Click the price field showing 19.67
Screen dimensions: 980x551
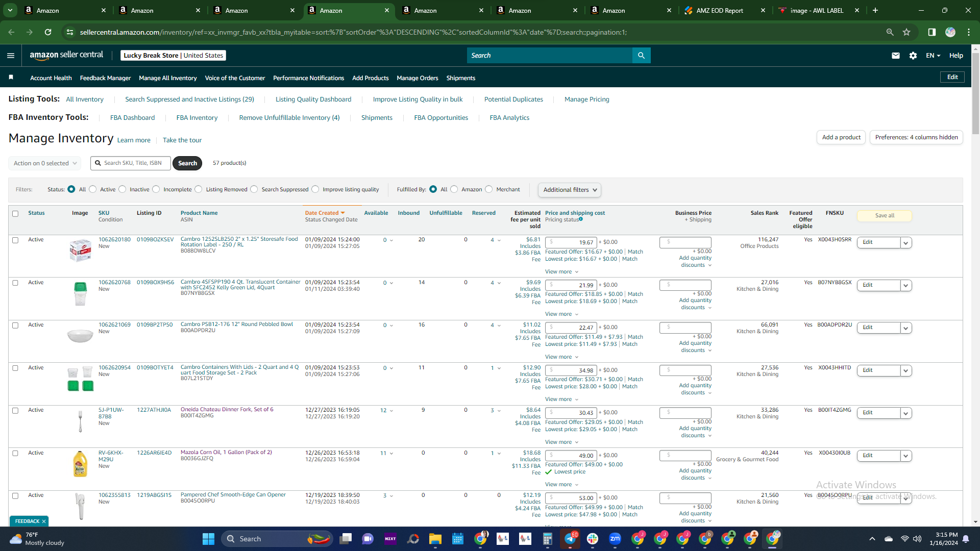tap(571, 243)
